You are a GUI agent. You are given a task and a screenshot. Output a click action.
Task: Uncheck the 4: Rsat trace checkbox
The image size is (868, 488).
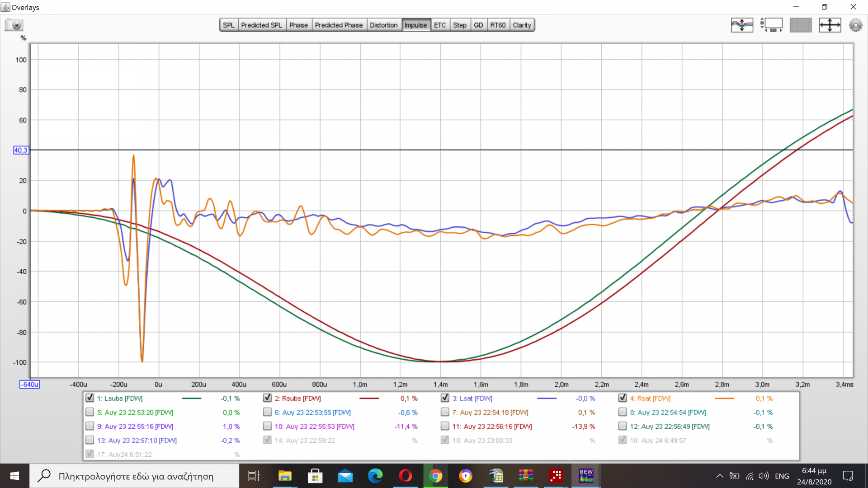click(x=623, y=398)
